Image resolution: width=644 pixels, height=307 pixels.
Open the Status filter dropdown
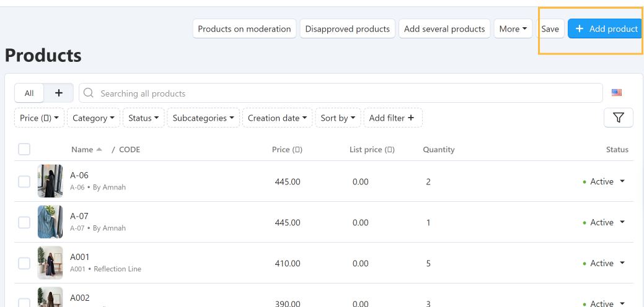[x=143, y=118]
